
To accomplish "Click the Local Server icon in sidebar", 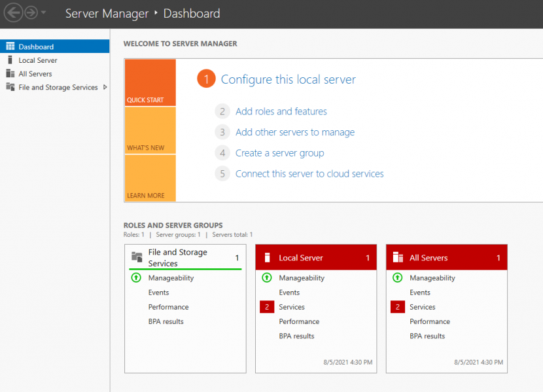I will point(9,60).
